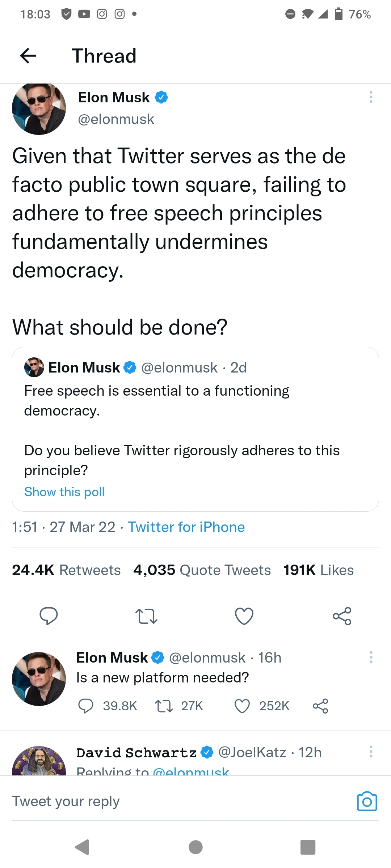391x868 pixels.
Task: View the 24.4K Retweets list
Action: click(66, 570)
